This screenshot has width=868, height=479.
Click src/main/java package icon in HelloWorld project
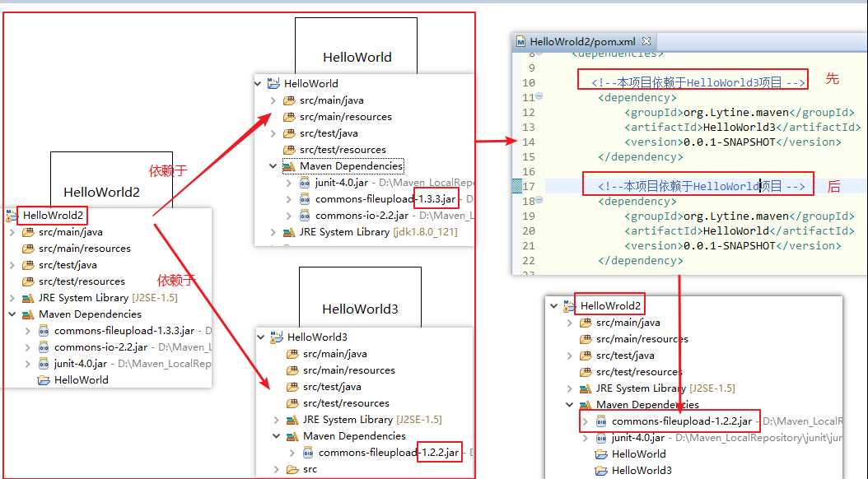(x=289, y=100)
